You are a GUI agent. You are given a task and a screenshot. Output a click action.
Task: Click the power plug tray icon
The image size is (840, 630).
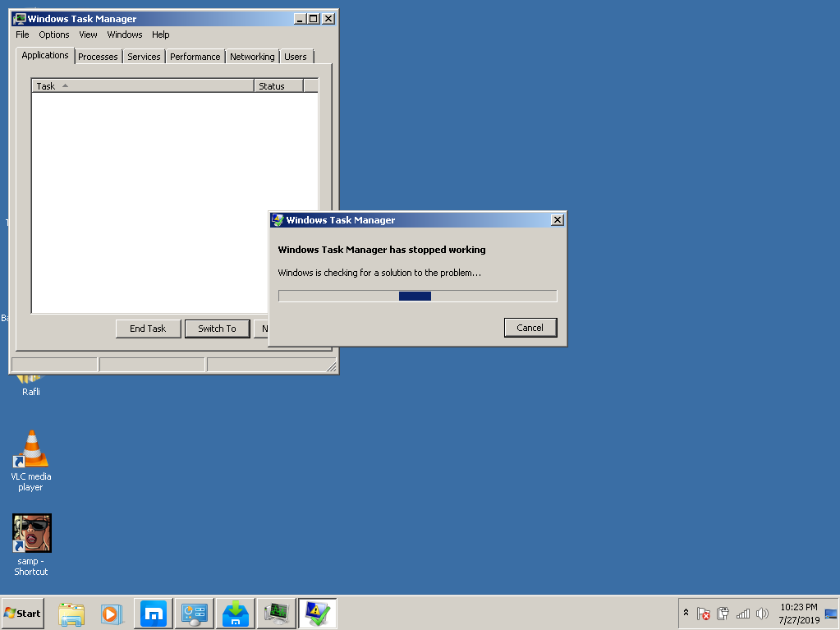coord(723,614)
